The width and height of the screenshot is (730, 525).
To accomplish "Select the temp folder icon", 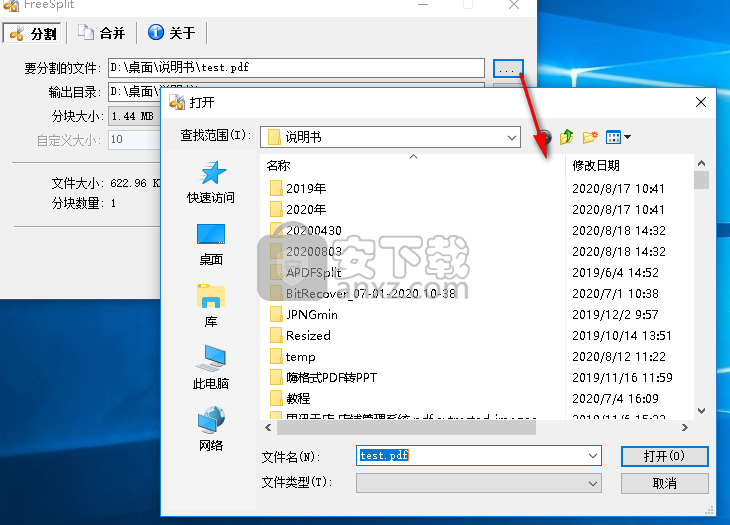I will pyautogui.click(x=276, y=357).
